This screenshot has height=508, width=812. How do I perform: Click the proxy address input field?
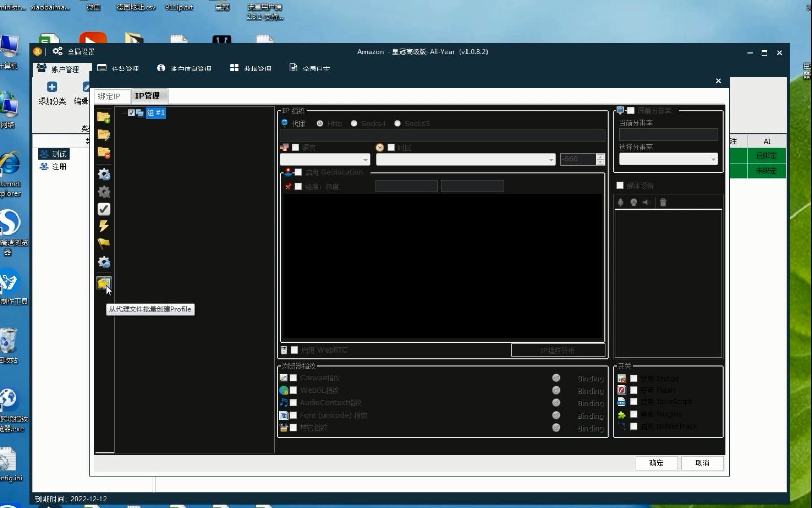coord(442,135)
